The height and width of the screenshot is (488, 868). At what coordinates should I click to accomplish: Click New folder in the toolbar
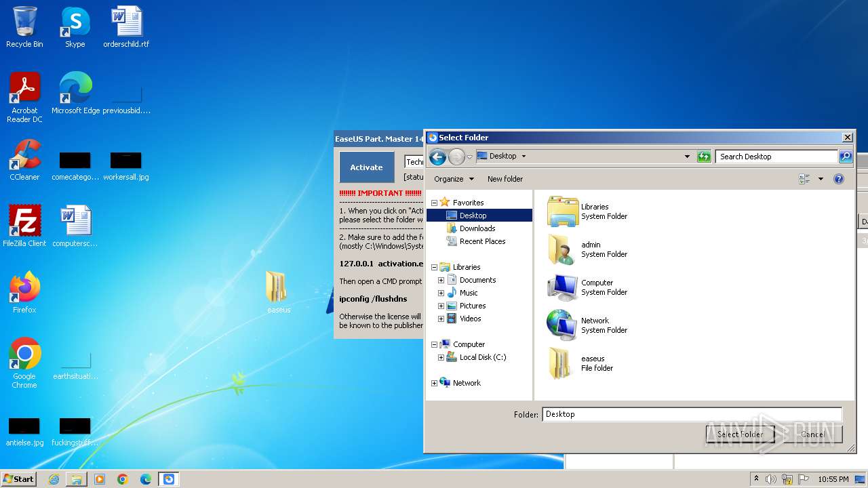click(x=505, y=179)
